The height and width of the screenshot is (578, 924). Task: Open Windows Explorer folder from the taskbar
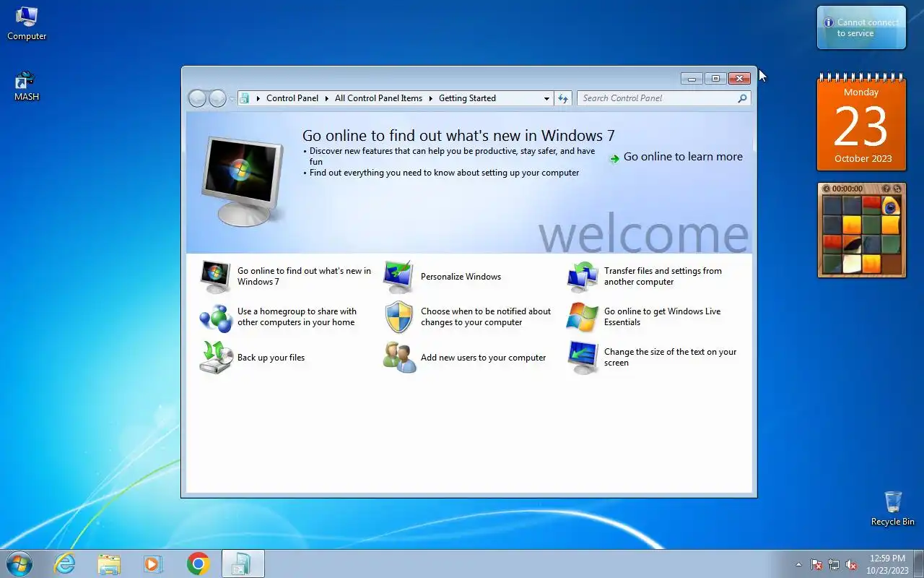click(109, 564)
